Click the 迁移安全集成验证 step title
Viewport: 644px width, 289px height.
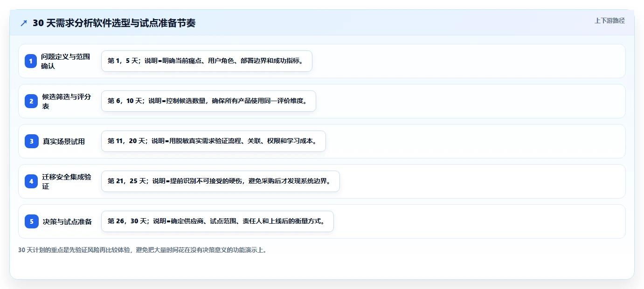[67, 181]
